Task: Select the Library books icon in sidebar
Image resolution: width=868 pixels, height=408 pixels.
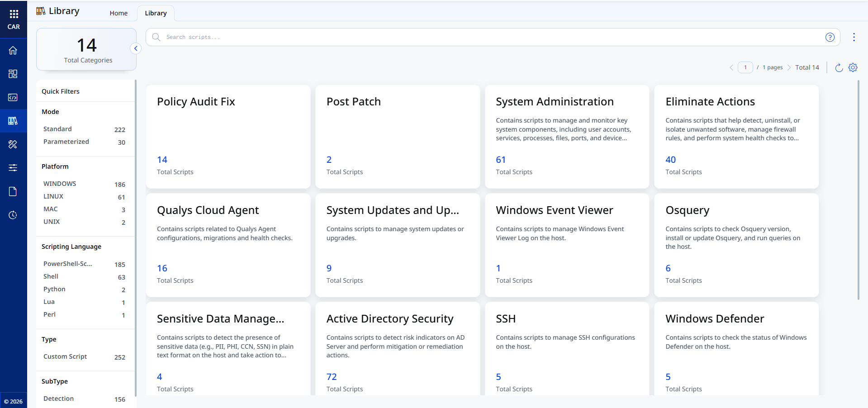Action: pyautogui.click(x=13, y=121)
